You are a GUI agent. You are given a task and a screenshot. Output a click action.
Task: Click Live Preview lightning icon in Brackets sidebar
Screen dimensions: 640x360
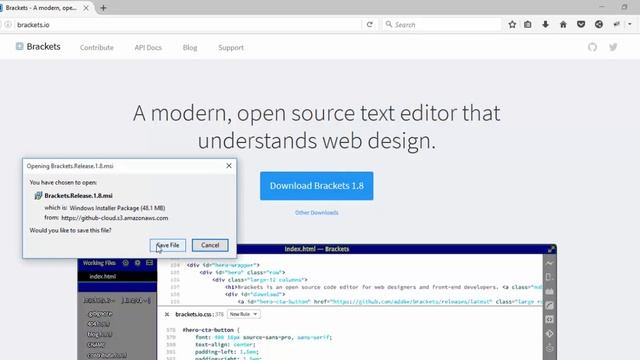(549, 263)
